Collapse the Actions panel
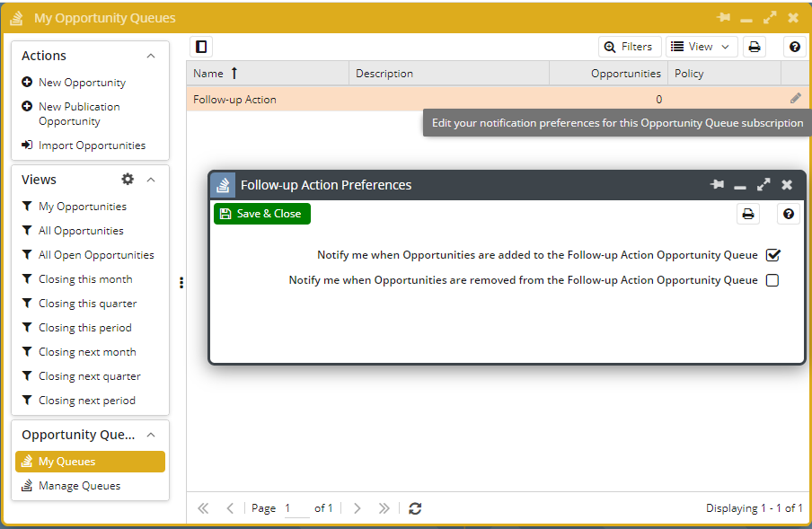 150,55
